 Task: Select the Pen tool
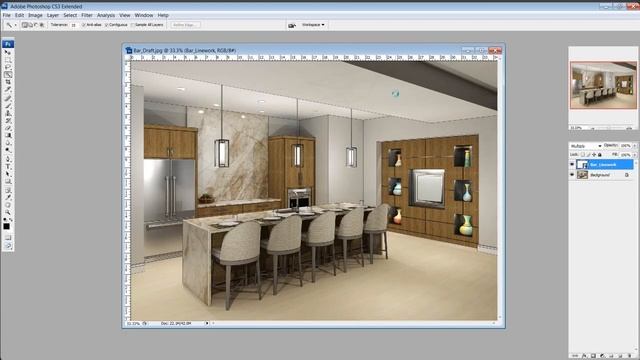click(8, 158)
